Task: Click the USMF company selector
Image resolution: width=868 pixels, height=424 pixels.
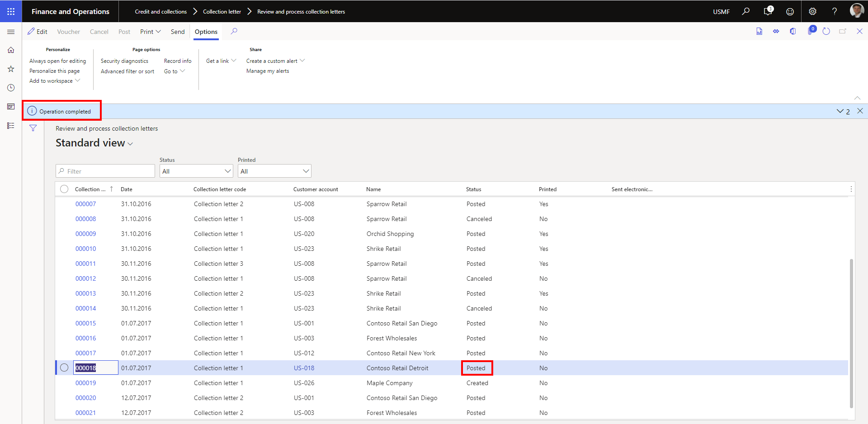Action: (721, 12)
